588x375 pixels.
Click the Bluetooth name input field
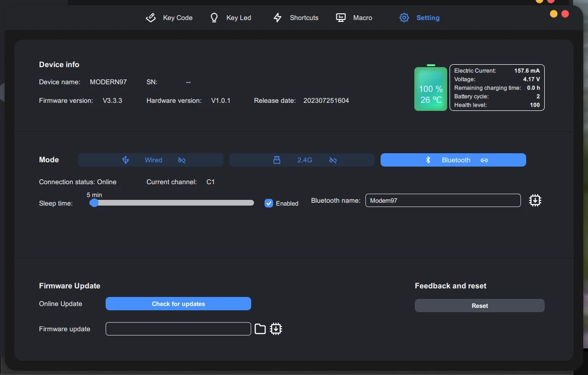(x=443, y=200)
